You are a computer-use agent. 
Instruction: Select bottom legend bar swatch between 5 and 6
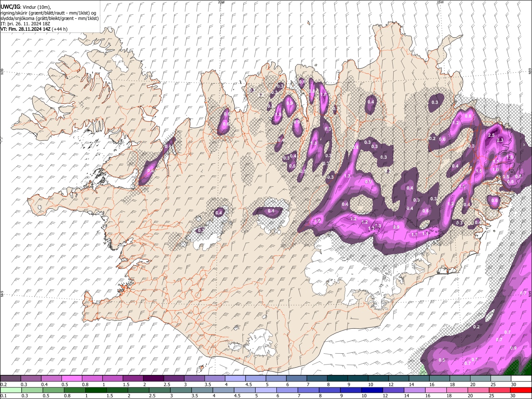267,390
